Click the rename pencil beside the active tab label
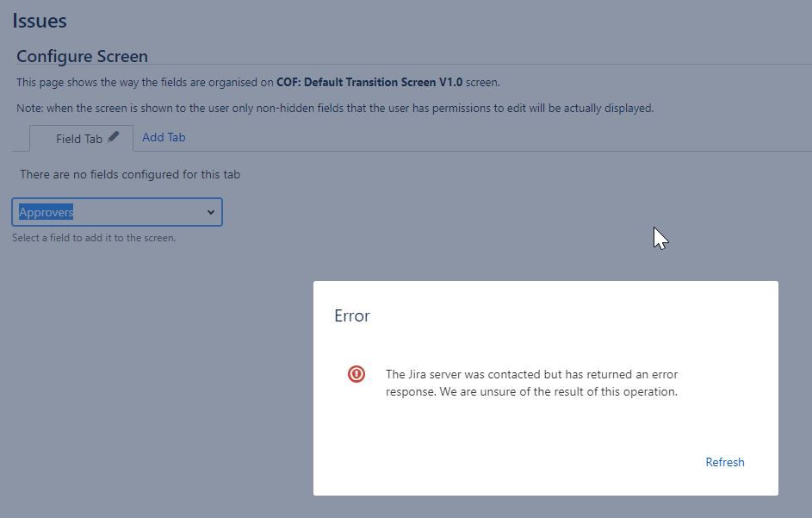This screenshot has height=518, width=812. point(112,136)
